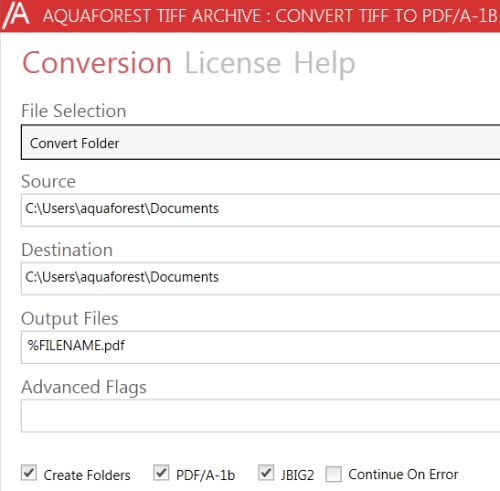Click the Destination heading label
The image size is (500, 491).
(67, 250)
